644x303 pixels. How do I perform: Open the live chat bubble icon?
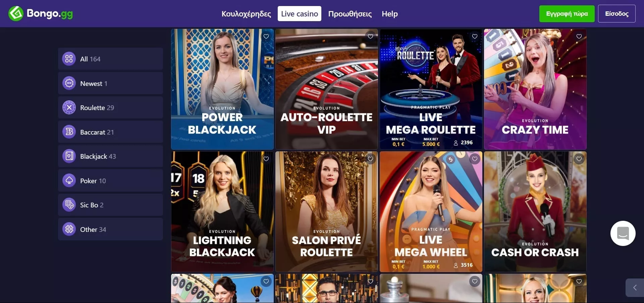(623, 233)
